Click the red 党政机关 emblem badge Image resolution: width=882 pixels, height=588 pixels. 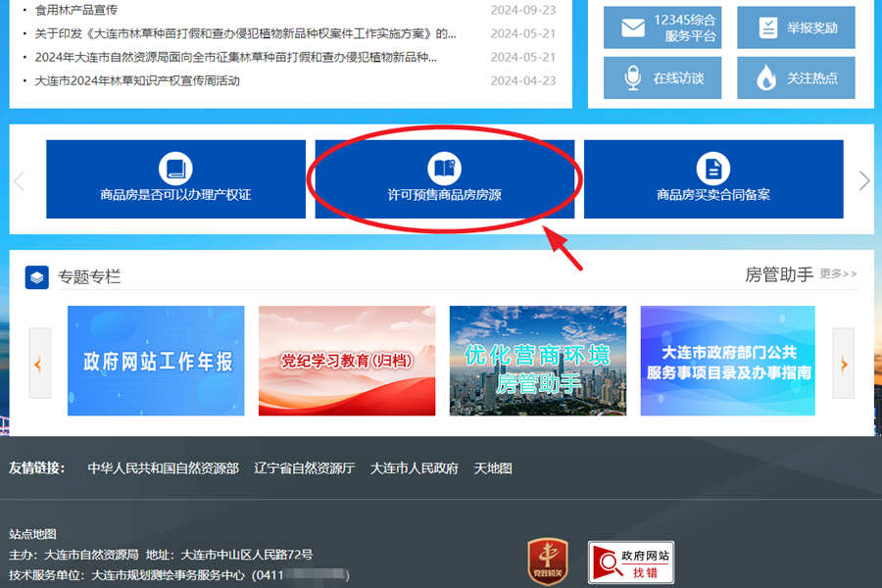[x=549, y=561]
